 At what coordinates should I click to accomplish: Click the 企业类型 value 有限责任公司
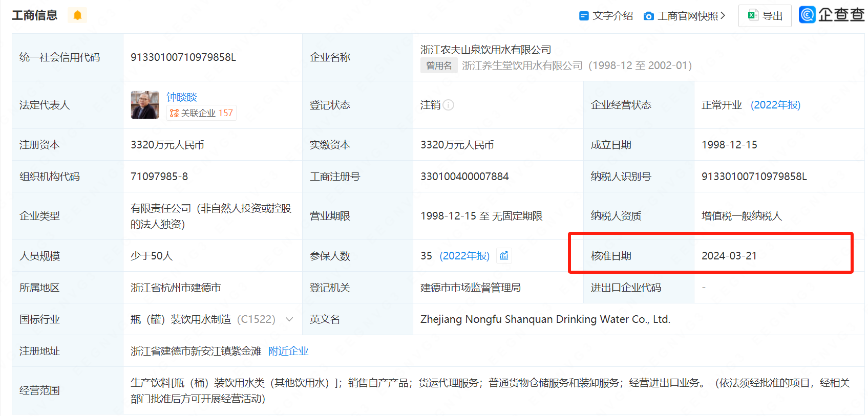click(211, 216)
